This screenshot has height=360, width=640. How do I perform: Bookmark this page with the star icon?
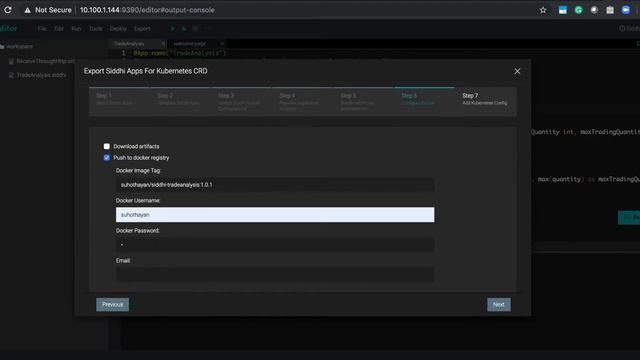coord(543,10)
